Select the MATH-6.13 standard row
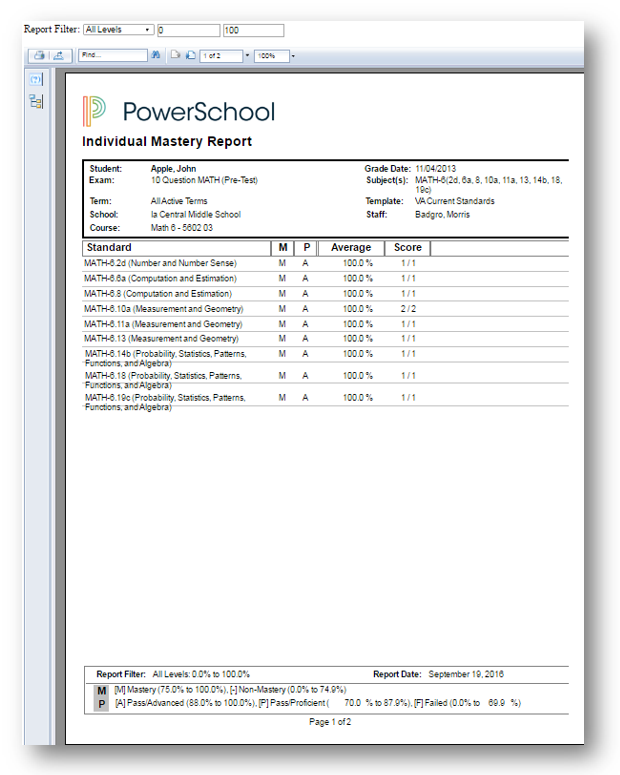This screenshot has height=775, width=620. click(325, 339)
